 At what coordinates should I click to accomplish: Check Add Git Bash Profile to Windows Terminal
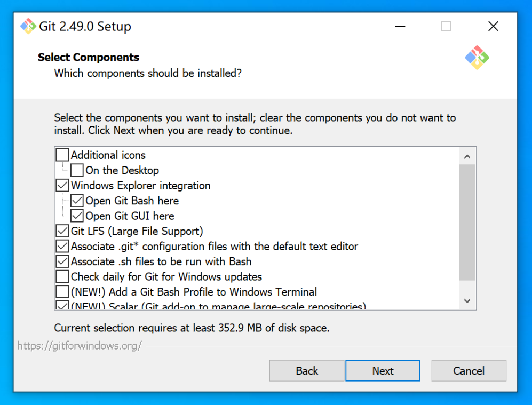(62, 292)
